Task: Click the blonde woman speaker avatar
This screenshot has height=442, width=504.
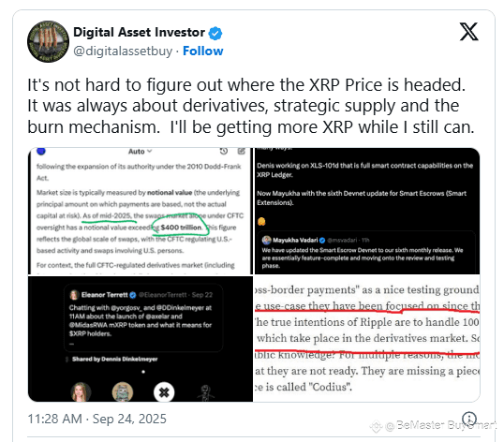Action: click(x=81, y=392)
